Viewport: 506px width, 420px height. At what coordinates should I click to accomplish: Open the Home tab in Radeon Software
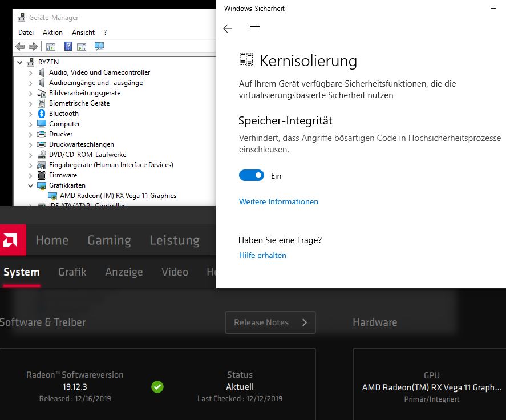[52, 240]
